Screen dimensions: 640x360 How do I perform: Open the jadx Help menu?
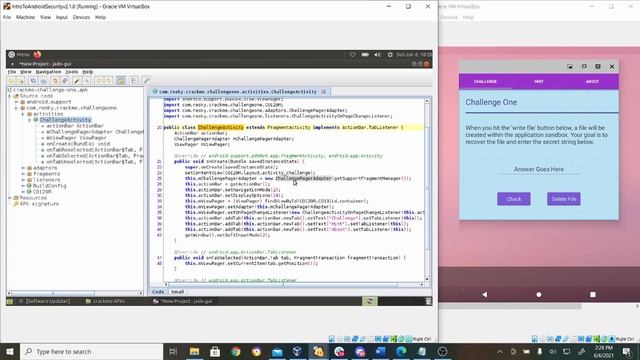point(88,72)
